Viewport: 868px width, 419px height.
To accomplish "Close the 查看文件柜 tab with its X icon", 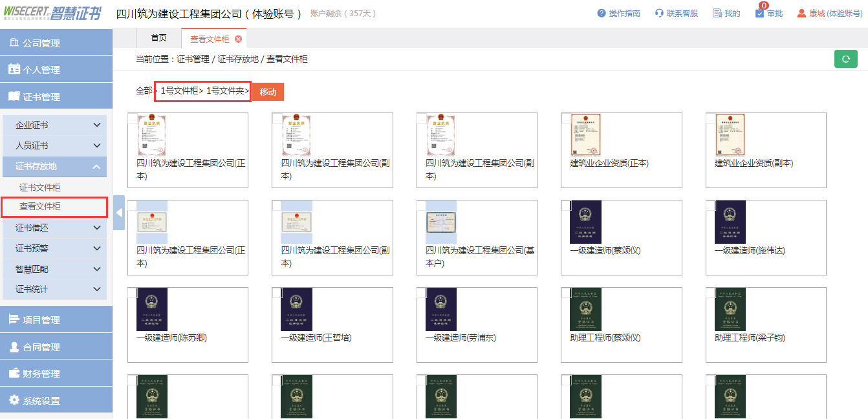I will pyautogui.click(x=239, y=39).
